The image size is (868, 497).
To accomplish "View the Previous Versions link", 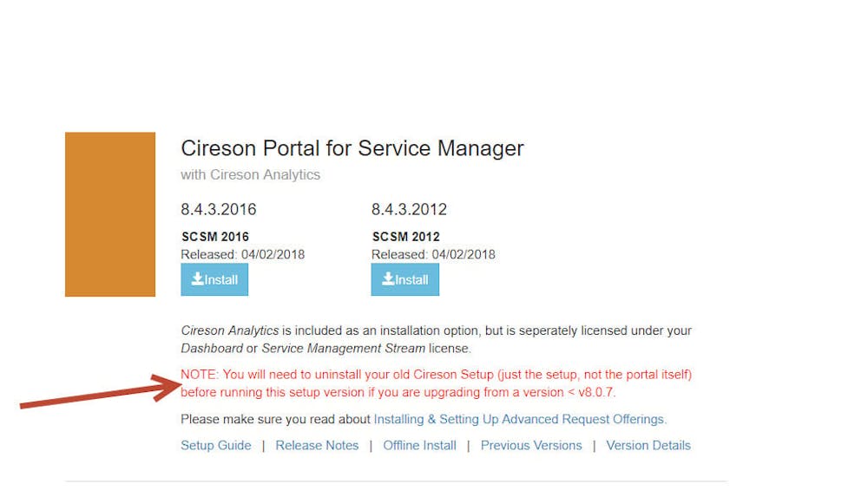I will 531,445.
